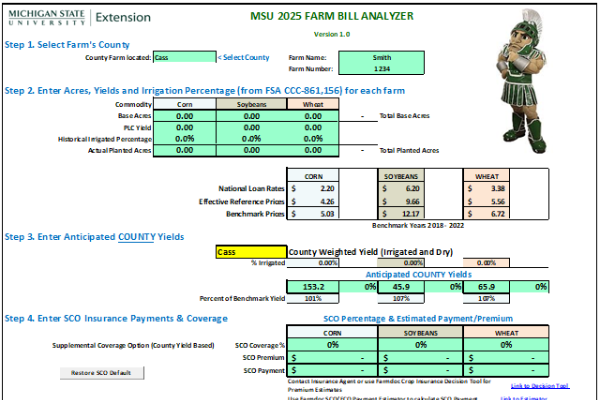
Task: Select the Soybeans PLC Yield cell
Action: [251, 127]
